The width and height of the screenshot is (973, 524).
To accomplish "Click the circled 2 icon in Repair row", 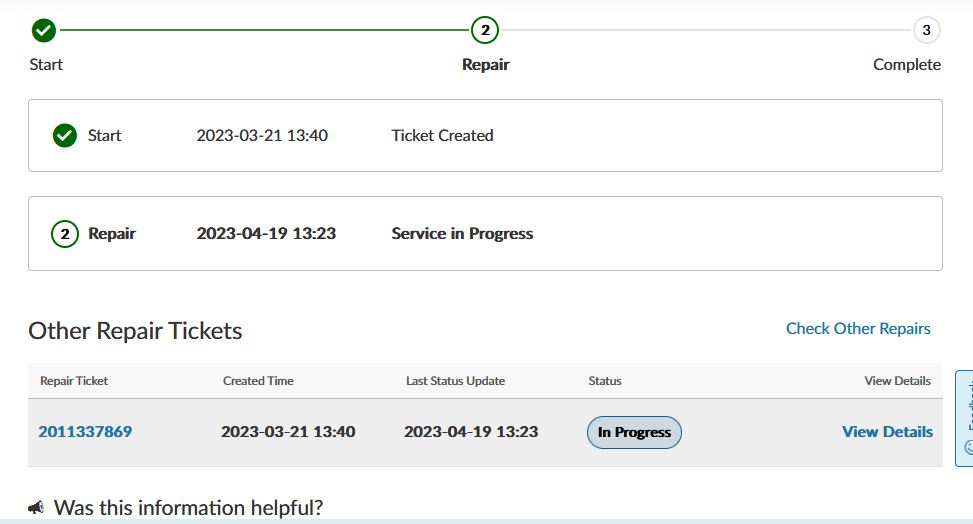I will [65, 234].
